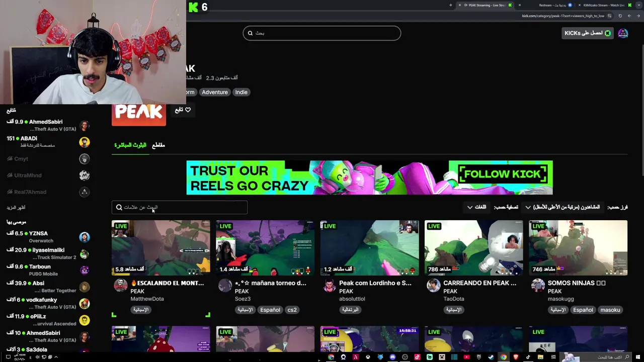
Task: Click vodkafunky avatar in the sidebar
Action: (x=85, y=303)
